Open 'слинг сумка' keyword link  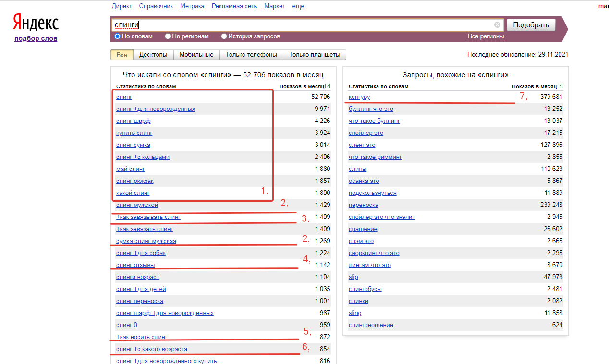pyautogui.click(x=134, y=145)
